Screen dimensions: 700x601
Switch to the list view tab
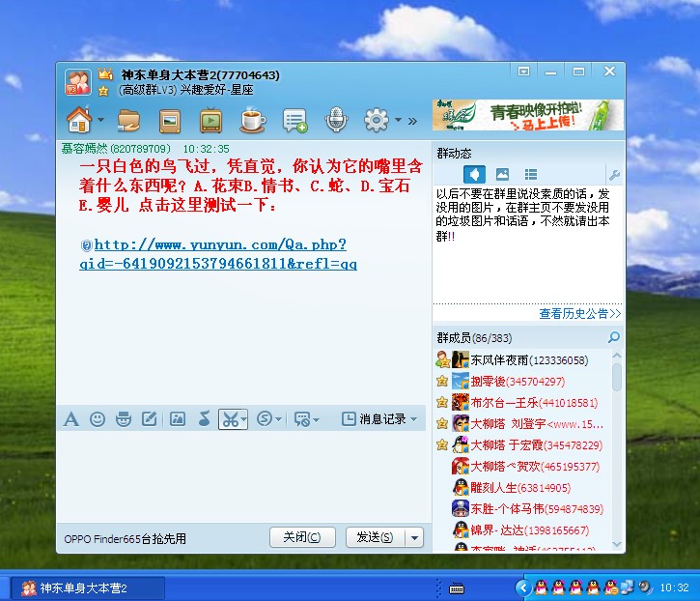point(531,174)
